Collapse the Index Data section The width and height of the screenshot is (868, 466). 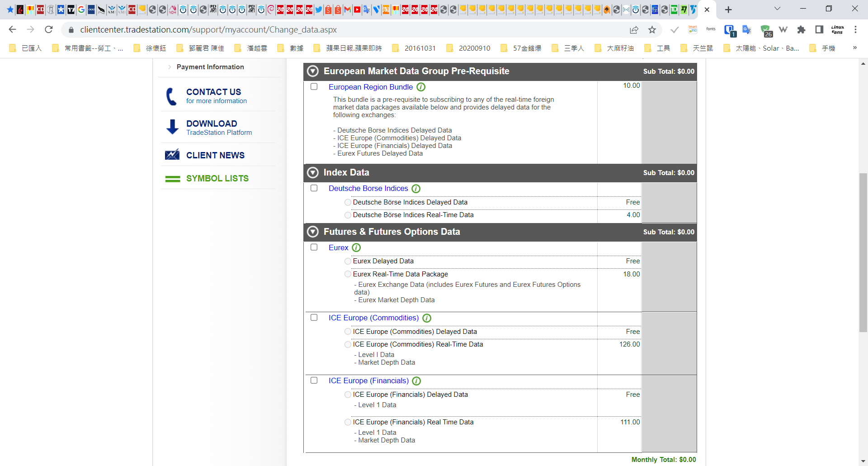coord(313,172)
